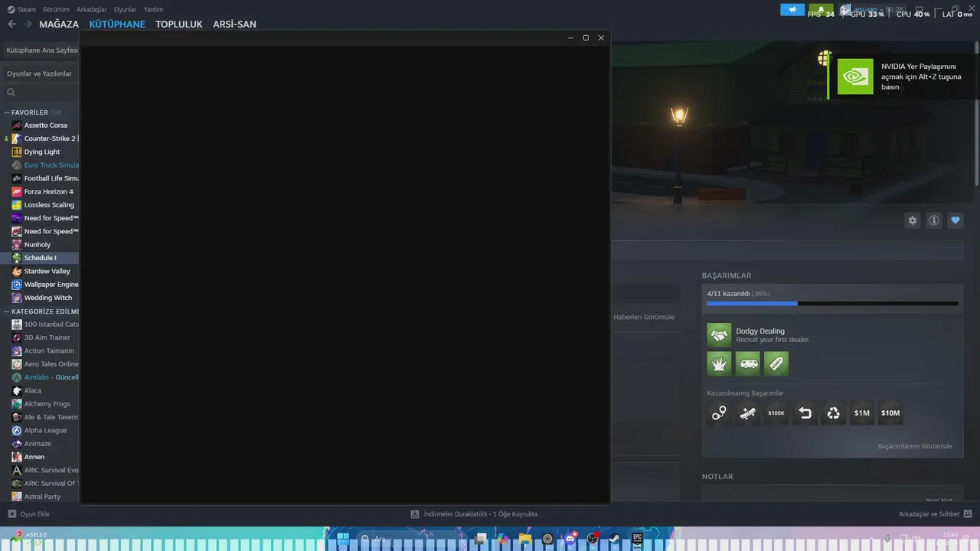Image resolution: width=980 pixels, height=551 pixels.
Task: Click Oyun Ekle plus icon
Action: click(11, 514)
